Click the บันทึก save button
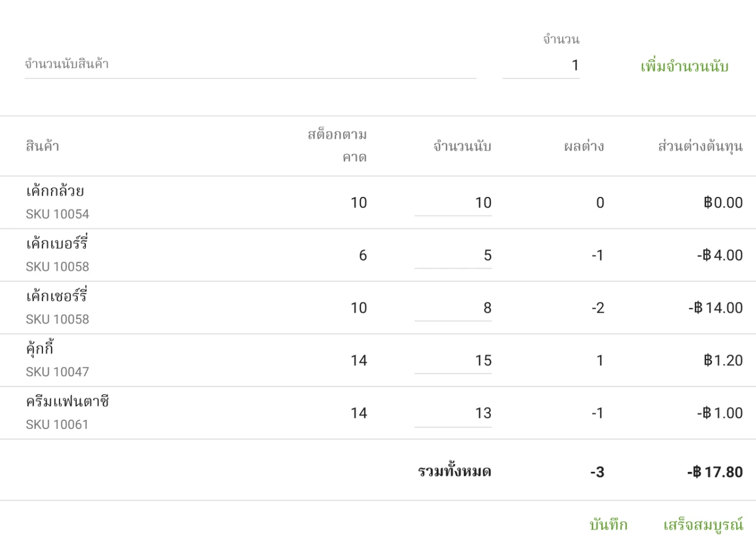Screen dimensions: 756x552 click(x=609, y=523)
